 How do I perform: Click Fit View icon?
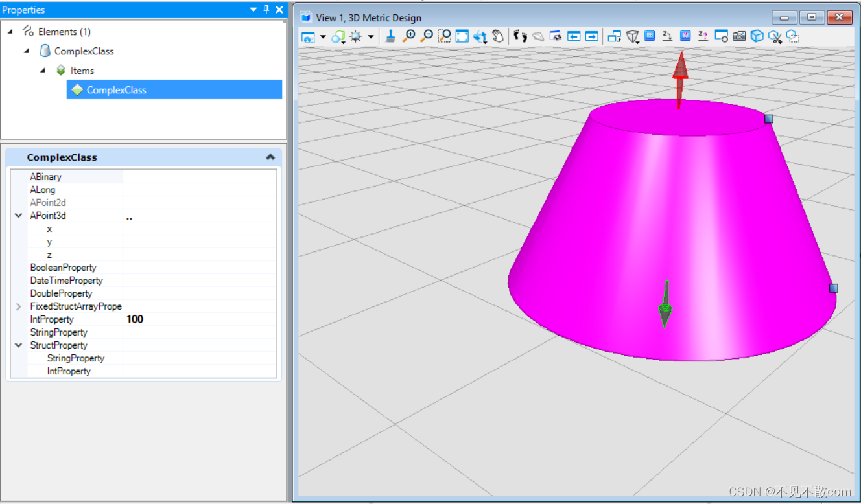(462, 36)
